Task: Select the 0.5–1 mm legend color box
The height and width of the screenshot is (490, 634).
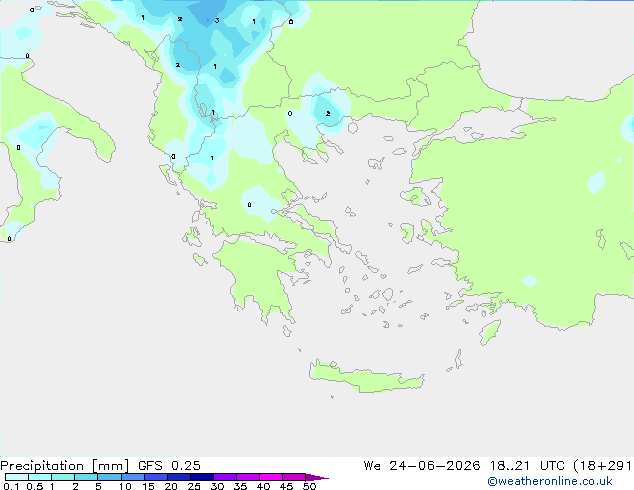Action: (x=40, y=477)
